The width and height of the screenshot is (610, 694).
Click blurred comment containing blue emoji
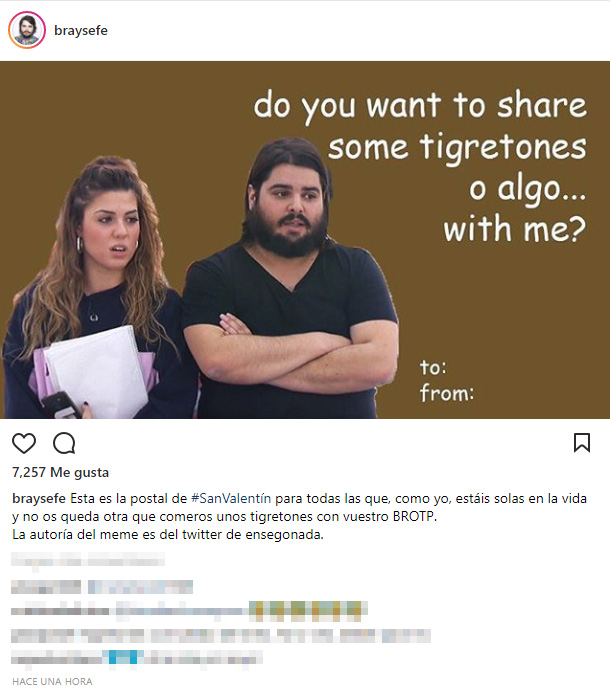coord(137,657)
